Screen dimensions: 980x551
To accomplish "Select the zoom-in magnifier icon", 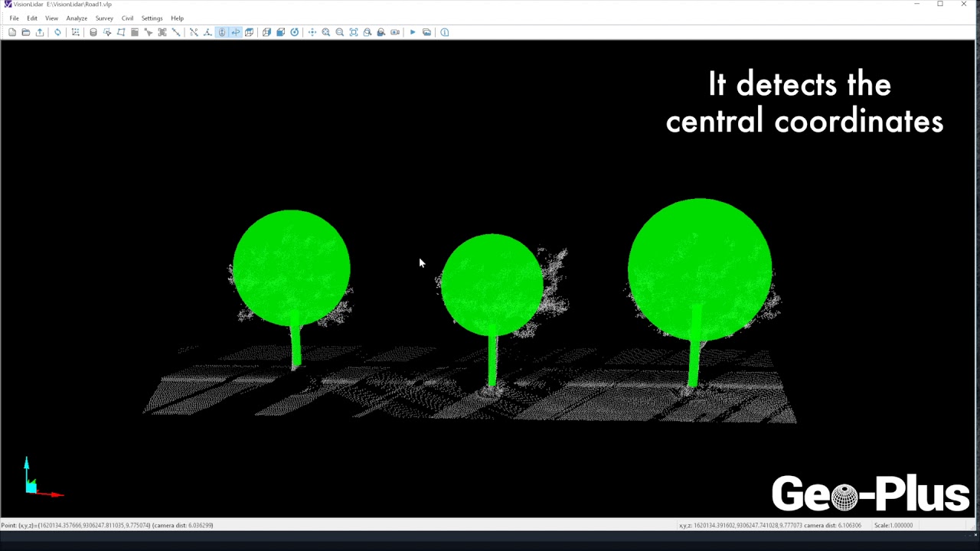I will click(326, 32).
